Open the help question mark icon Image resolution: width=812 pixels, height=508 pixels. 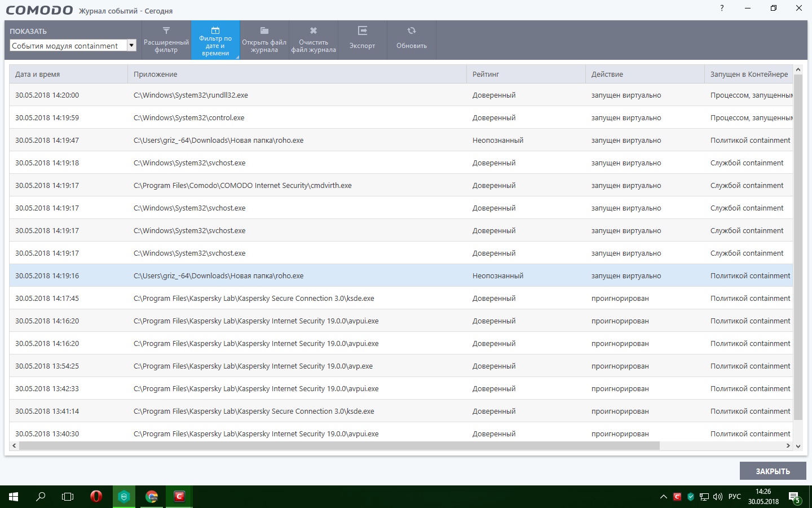click(722, 8)
